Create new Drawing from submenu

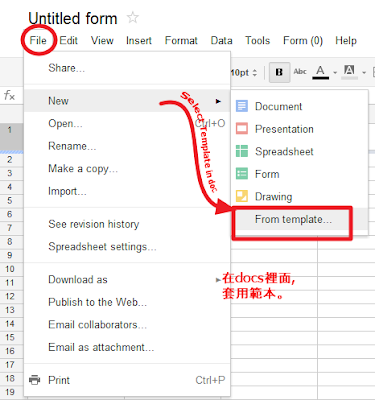(299, 197)
